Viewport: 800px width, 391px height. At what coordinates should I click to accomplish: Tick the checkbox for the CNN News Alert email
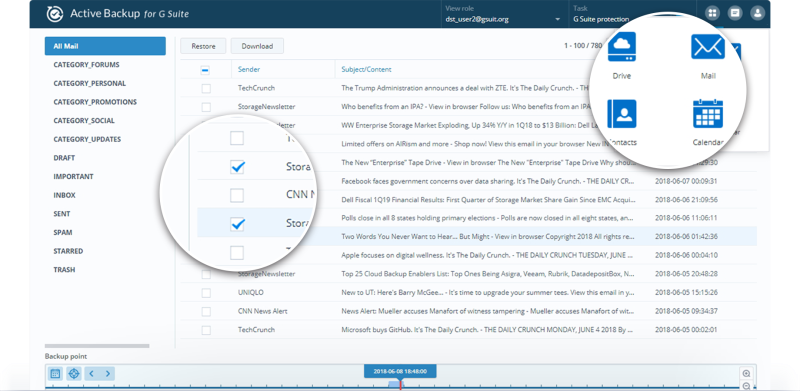point(206,311)
